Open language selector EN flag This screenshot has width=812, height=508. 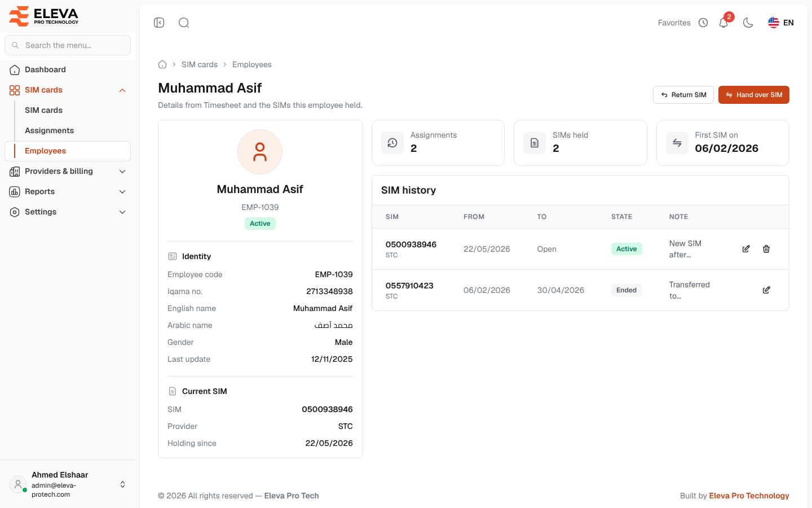point(781,23)
